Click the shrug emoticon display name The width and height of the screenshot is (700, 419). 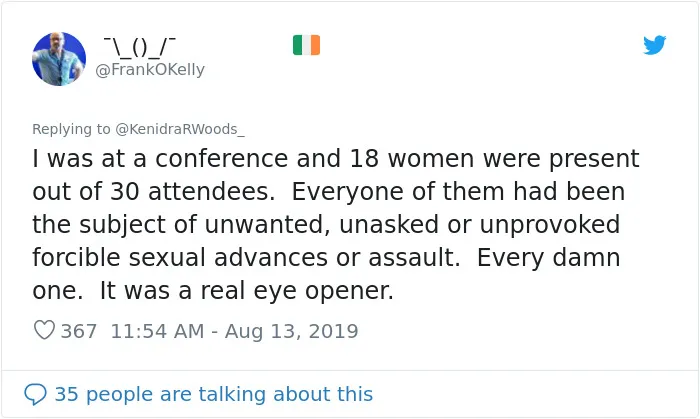[x=140, y=47]
